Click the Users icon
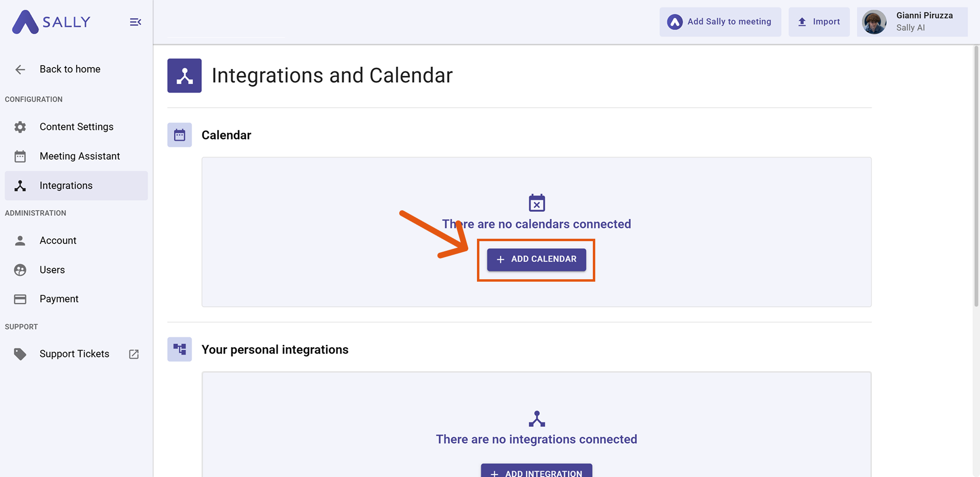Screen dimensions: 980x477 pos(20,270)
